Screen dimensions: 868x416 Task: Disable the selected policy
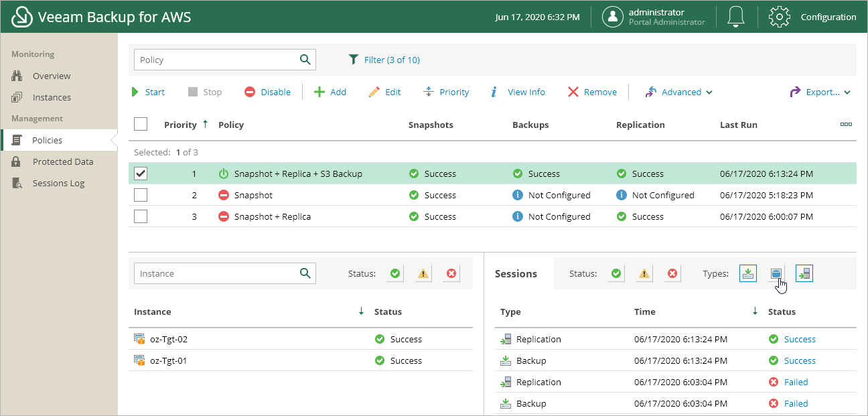(267, 92)
